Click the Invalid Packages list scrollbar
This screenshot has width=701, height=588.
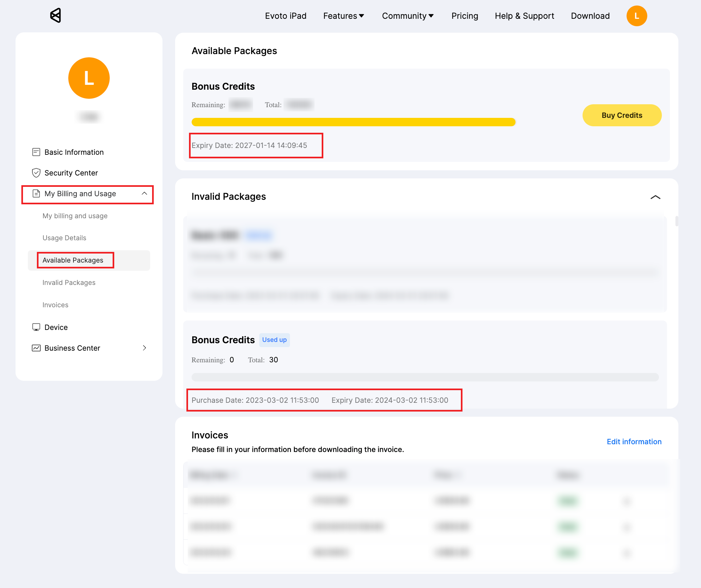tap(676, 221)
